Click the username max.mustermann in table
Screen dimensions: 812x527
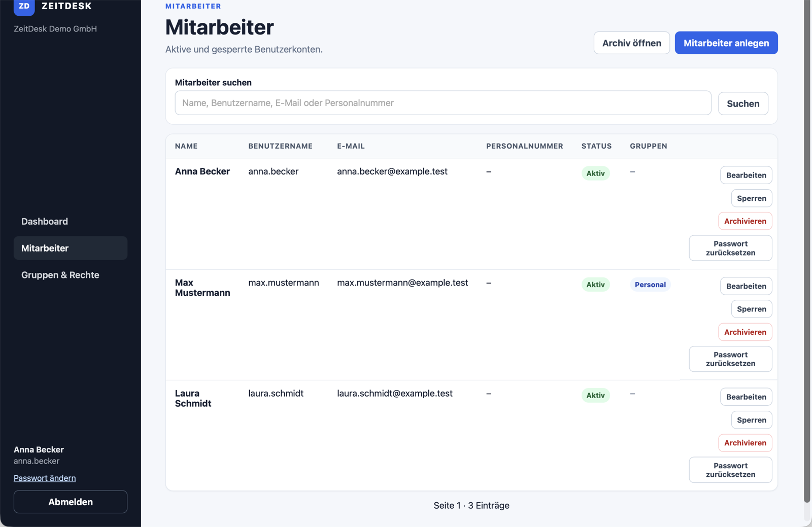284,283
